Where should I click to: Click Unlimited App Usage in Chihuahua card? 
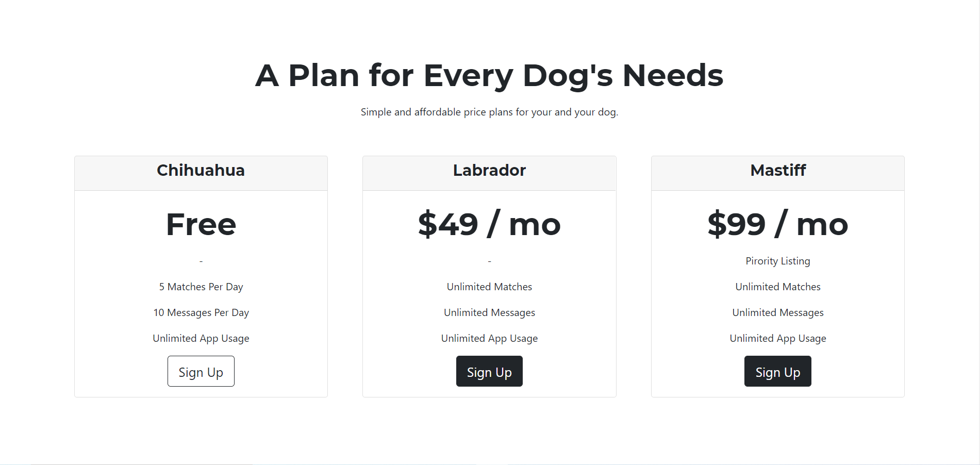201,338
